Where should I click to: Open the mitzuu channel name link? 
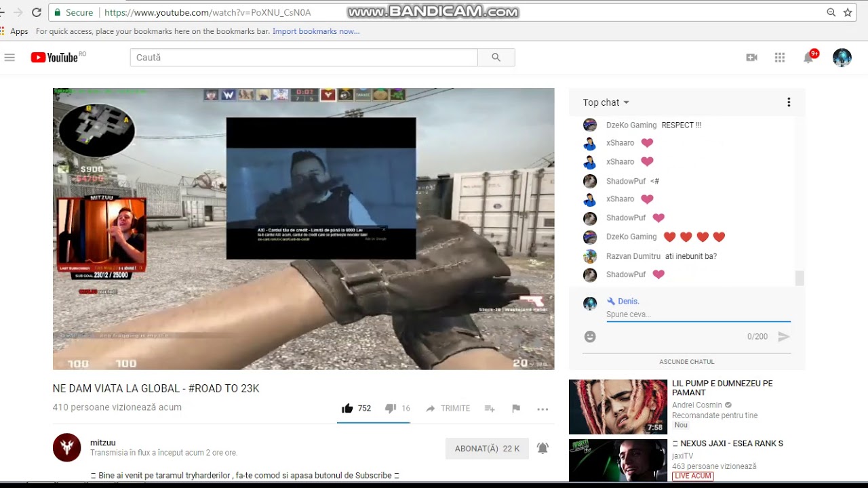click(x=103, y=443)
